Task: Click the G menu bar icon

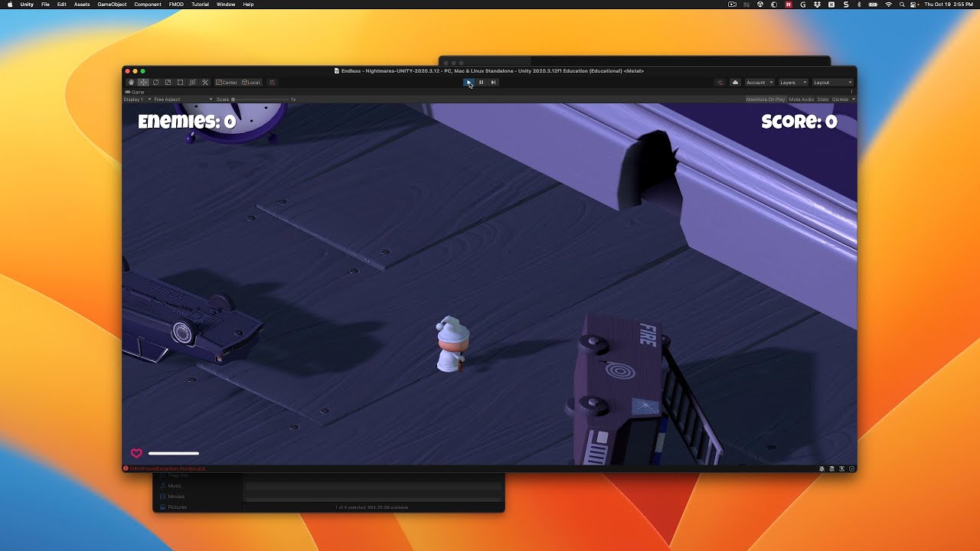Action: pyautogui.click(x=803, y=5)
